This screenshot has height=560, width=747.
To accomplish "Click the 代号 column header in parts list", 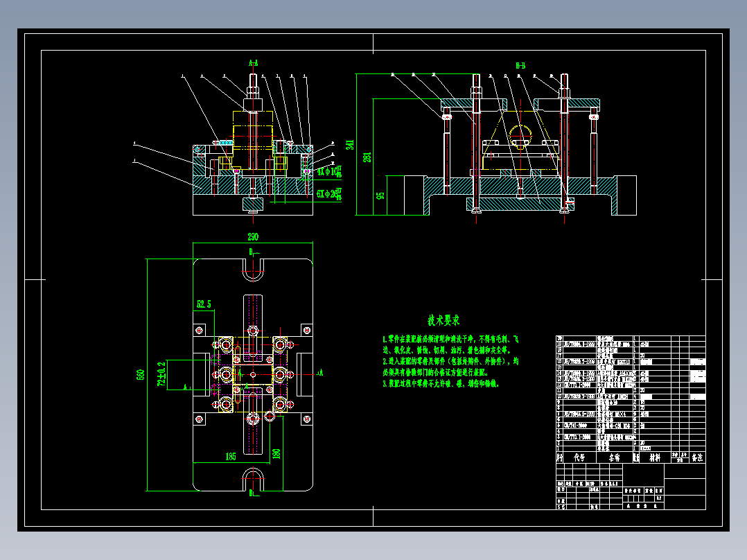I will point(579,457).
